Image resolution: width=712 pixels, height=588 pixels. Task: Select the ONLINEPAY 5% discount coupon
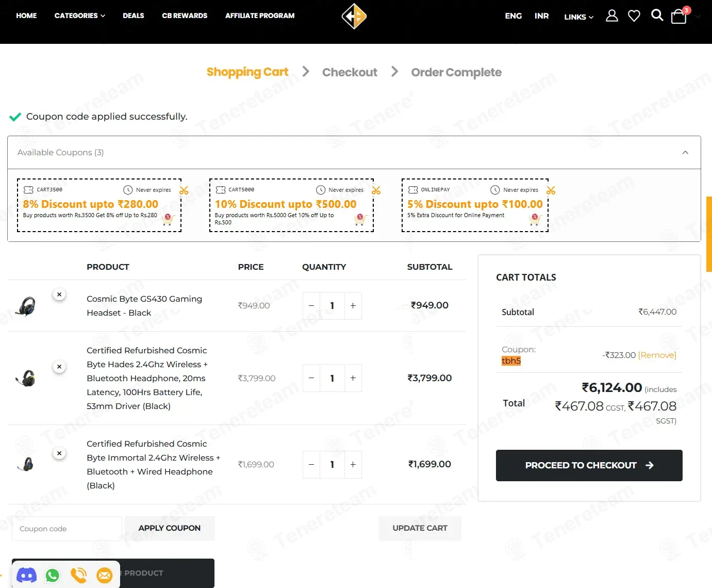pyautogui.click(x=475, y=205)
